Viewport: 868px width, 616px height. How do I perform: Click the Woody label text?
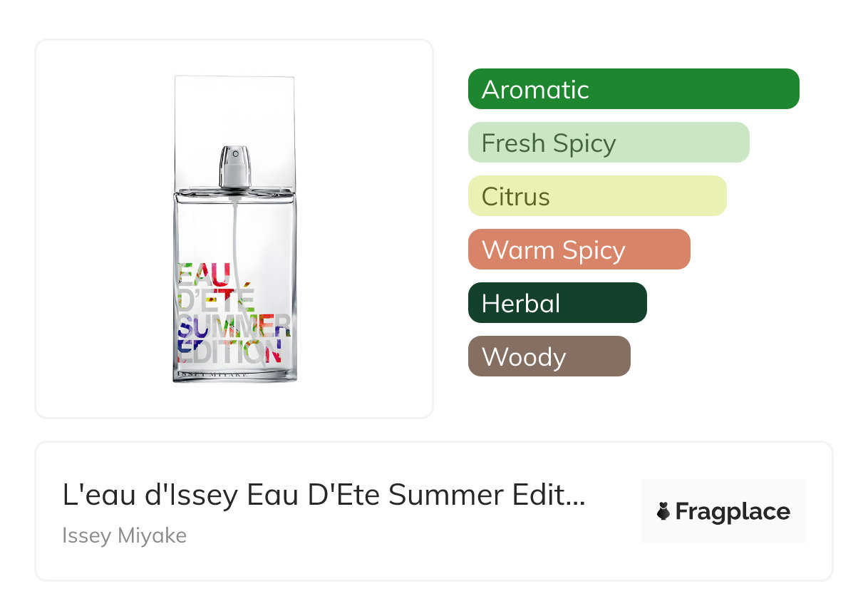pos(524,358)
